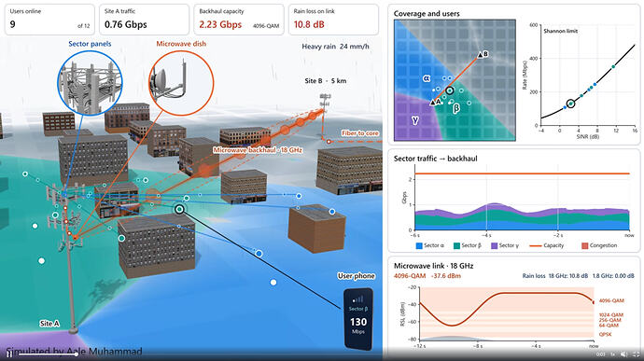Click the 'Microwave backhaul · 18 GHz' label
Viewport: 644px width, 361px height.
point(258,150)
